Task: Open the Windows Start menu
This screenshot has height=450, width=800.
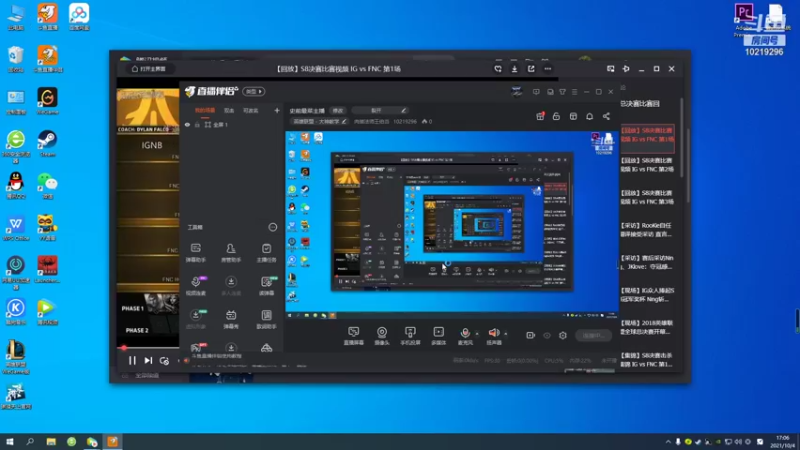Action: pos(10,442)
